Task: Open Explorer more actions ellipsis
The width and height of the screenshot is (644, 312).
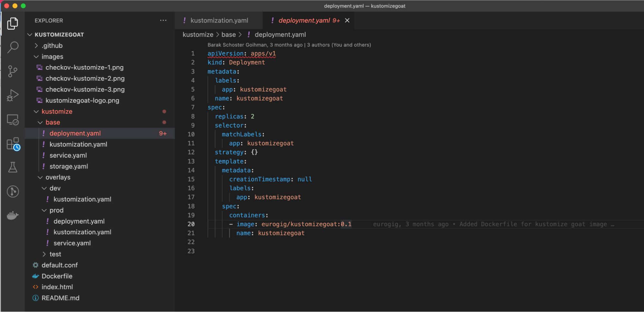Action: 163,20
